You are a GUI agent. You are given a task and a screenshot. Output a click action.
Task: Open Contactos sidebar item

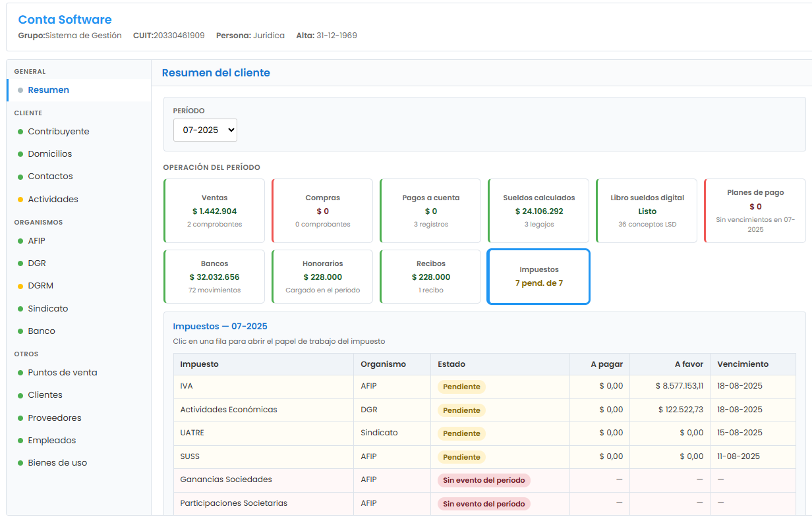click(x=78, y=177)
